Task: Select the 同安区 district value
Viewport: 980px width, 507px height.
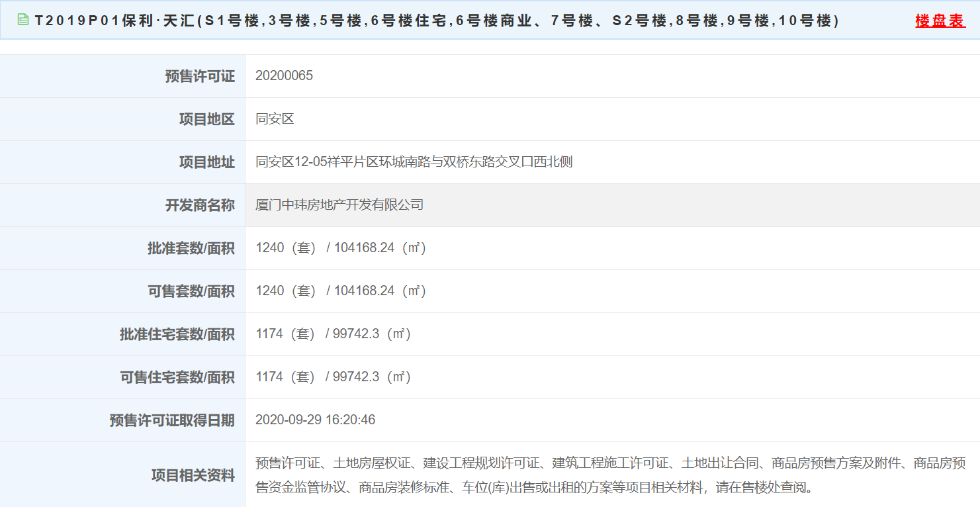Action: coord(275,119)
